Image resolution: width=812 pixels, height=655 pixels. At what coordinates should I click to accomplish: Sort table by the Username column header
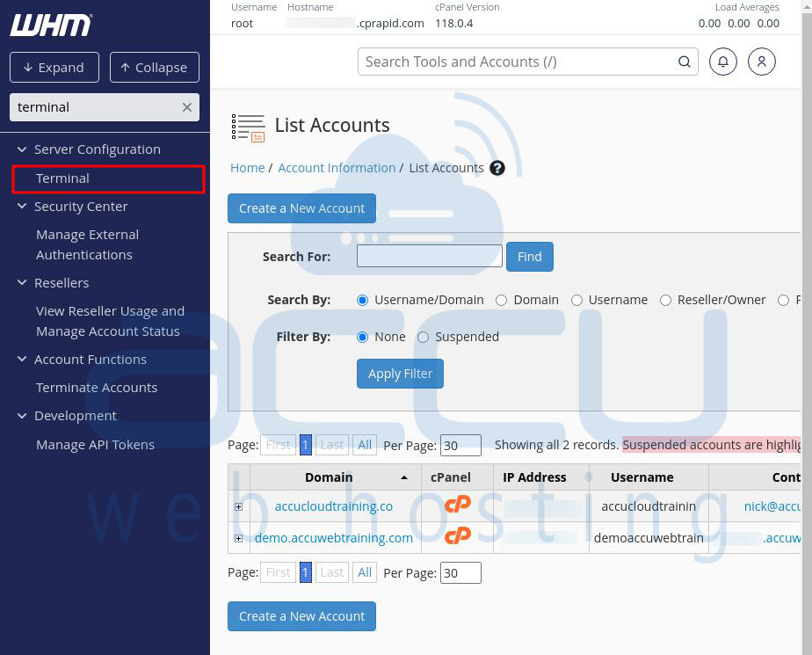click(642, 477)
